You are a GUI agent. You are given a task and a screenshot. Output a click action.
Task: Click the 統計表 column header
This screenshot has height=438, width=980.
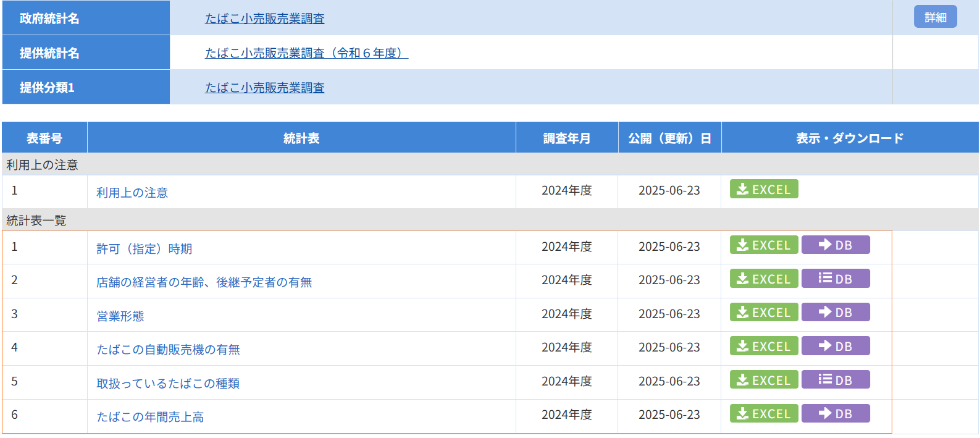301,138
